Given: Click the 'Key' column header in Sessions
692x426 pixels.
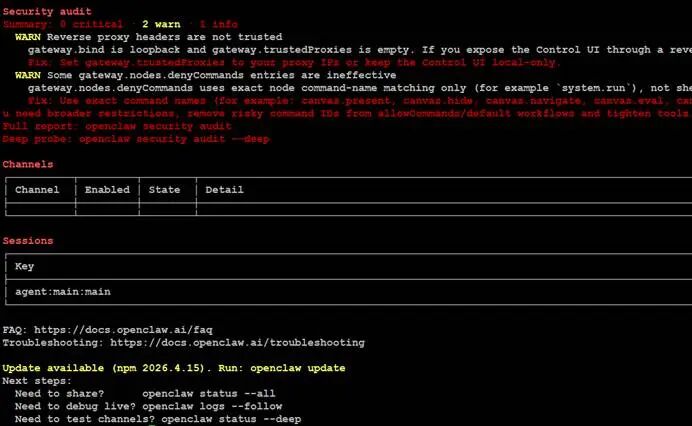Looking at the screenshot, I should (24, 266).
